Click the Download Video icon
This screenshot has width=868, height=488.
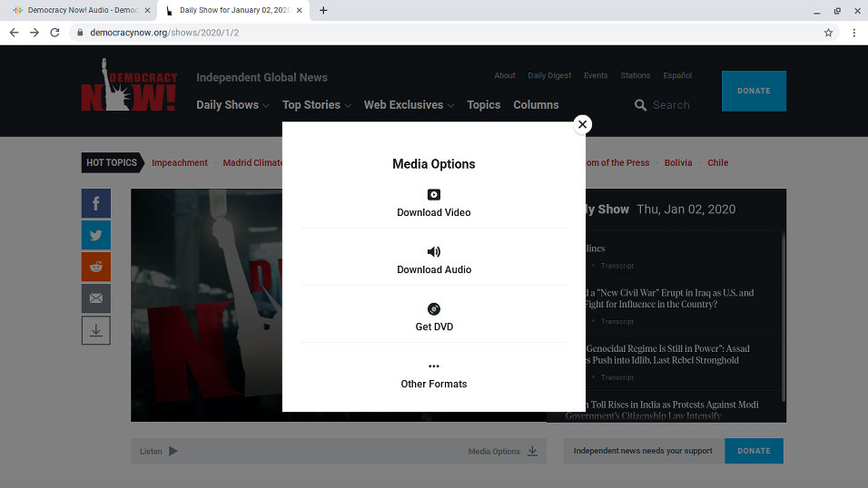434,195
